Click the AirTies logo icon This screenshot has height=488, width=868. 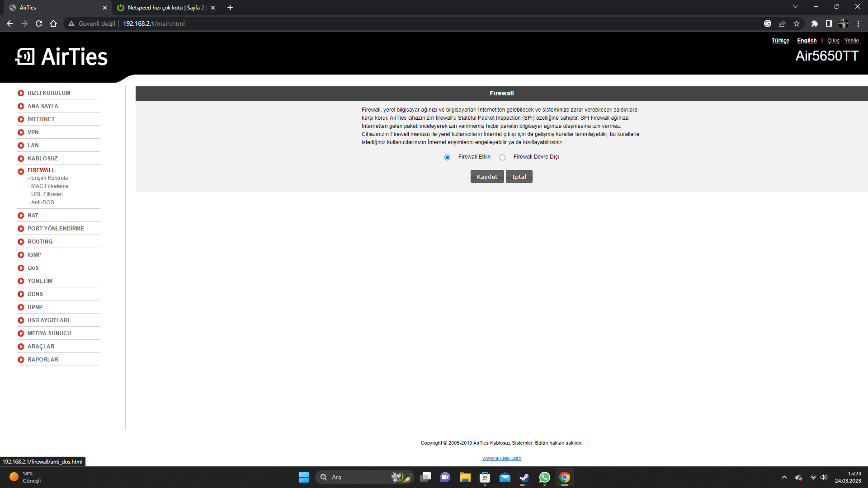pyautogui.click(x=25, y=57)
